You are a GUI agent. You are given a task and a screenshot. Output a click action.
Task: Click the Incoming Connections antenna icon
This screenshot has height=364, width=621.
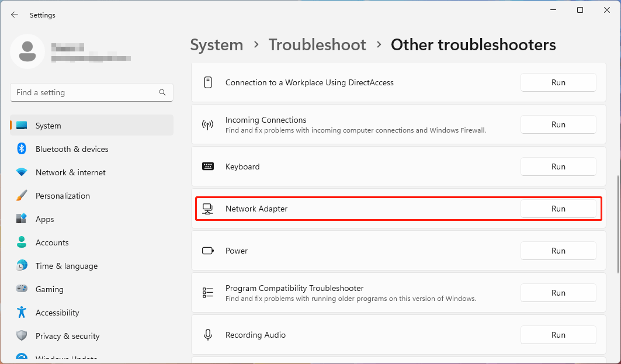[208, 125]
